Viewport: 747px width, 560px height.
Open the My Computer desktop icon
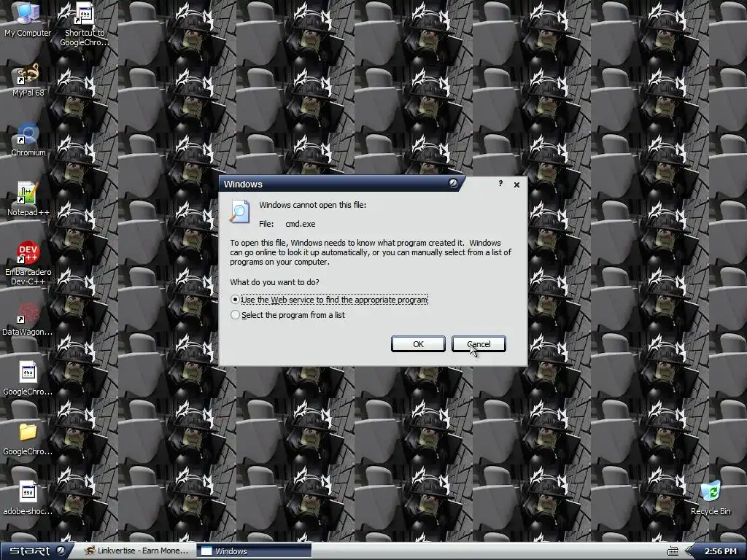pyautogui.click(x=28, y=20)
